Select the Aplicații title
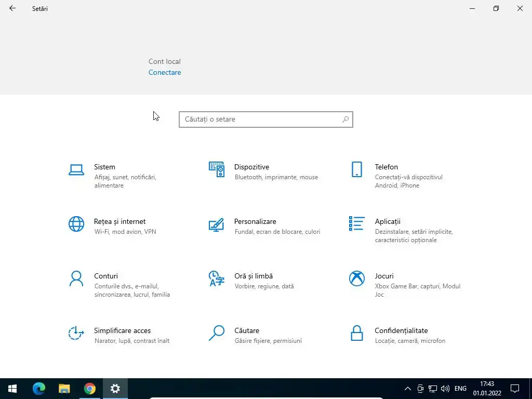532x399 pixels. (388, 221)
